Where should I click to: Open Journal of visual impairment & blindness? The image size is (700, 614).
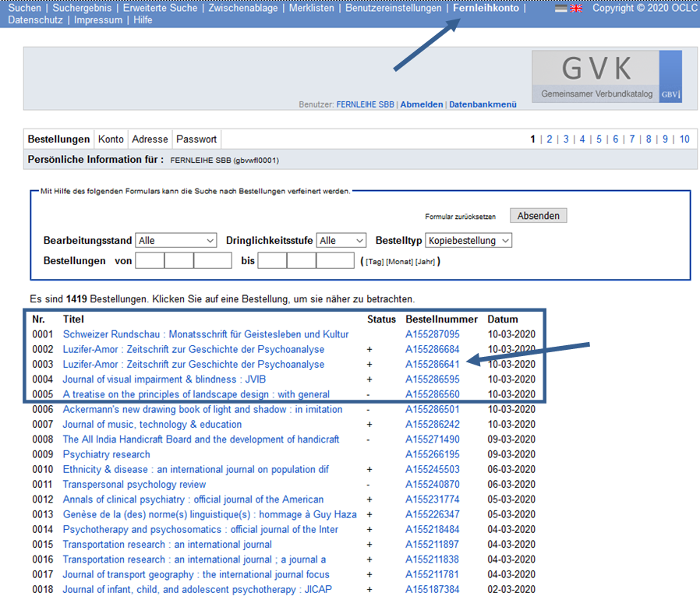coord(164,379)
